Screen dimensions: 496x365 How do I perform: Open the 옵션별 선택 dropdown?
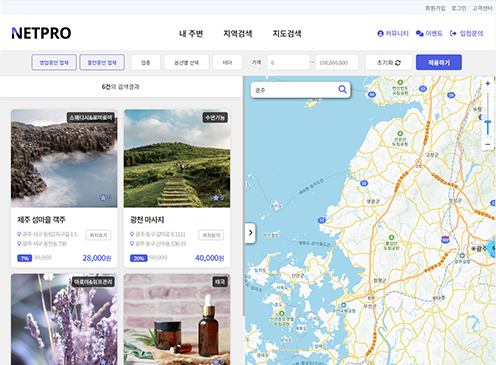coord(186,62)
